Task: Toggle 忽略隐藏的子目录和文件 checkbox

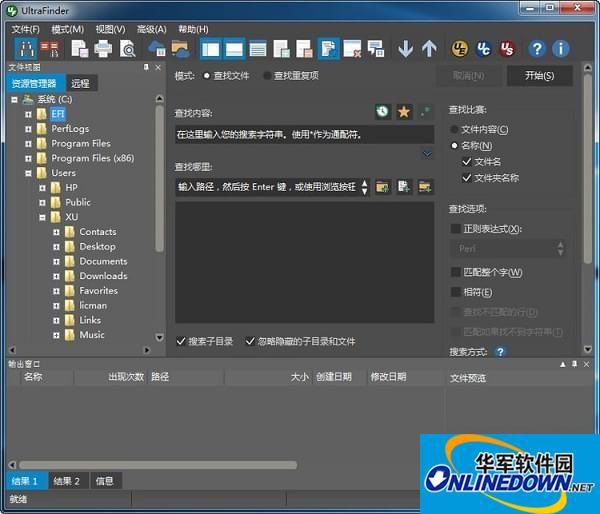Action: (250, 341)
